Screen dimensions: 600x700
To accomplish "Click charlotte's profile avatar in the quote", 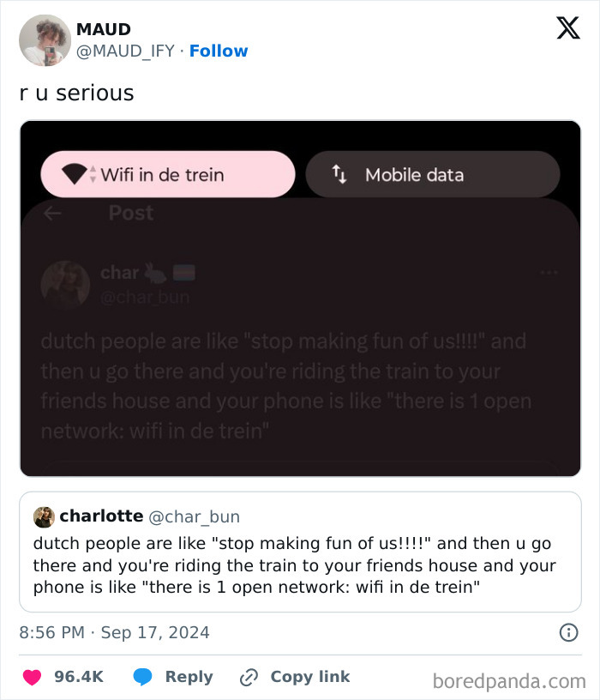I will 42,516.
